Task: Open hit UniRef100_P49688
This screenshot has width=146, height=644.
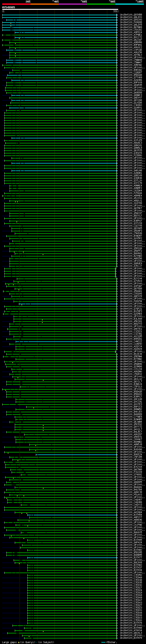Action: pos(131,22)
